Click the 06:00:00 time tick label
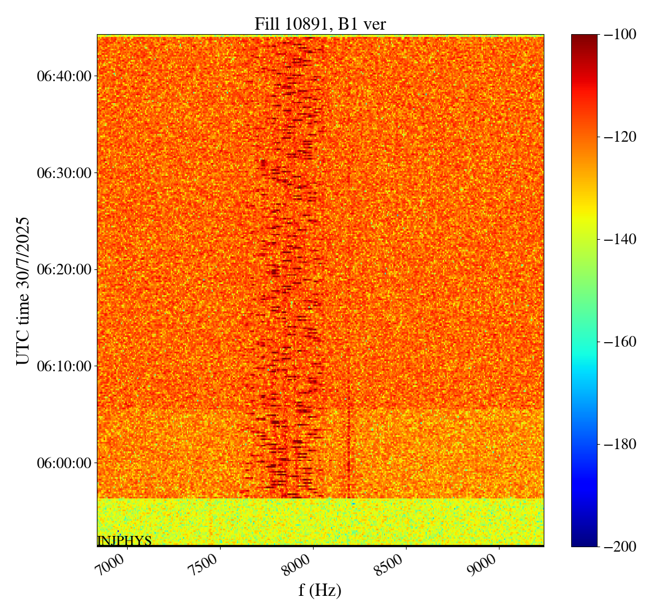672x616 pixels. tap(64, 463)
